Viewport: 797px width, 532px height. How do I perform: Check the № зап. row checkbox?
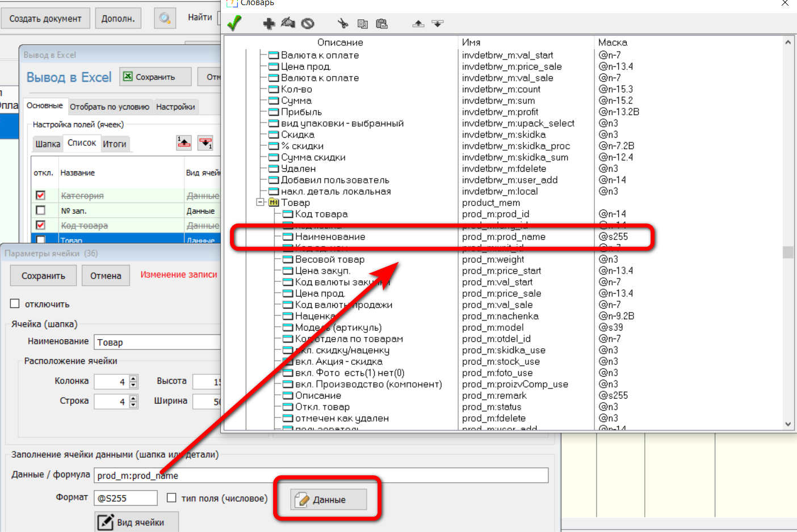(40, 210)
